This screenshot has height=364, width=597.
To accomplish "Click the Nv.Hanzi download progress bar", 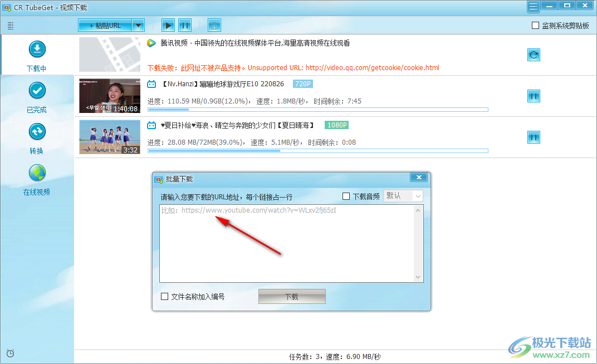I will click(318, 110).
